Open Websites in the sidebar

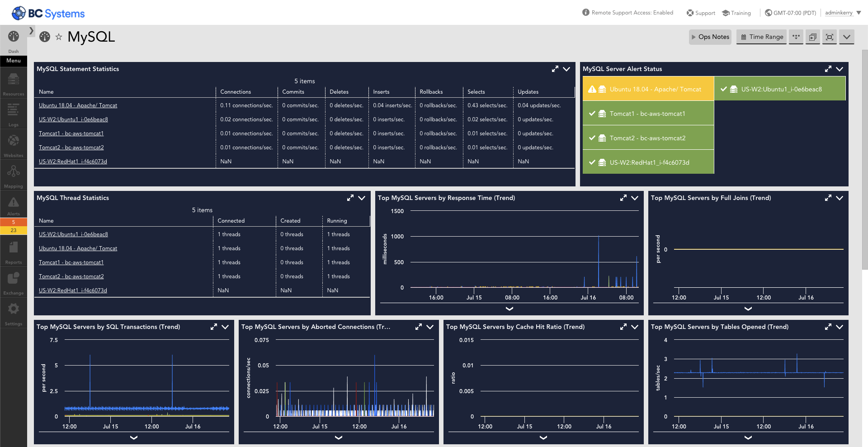14,144
